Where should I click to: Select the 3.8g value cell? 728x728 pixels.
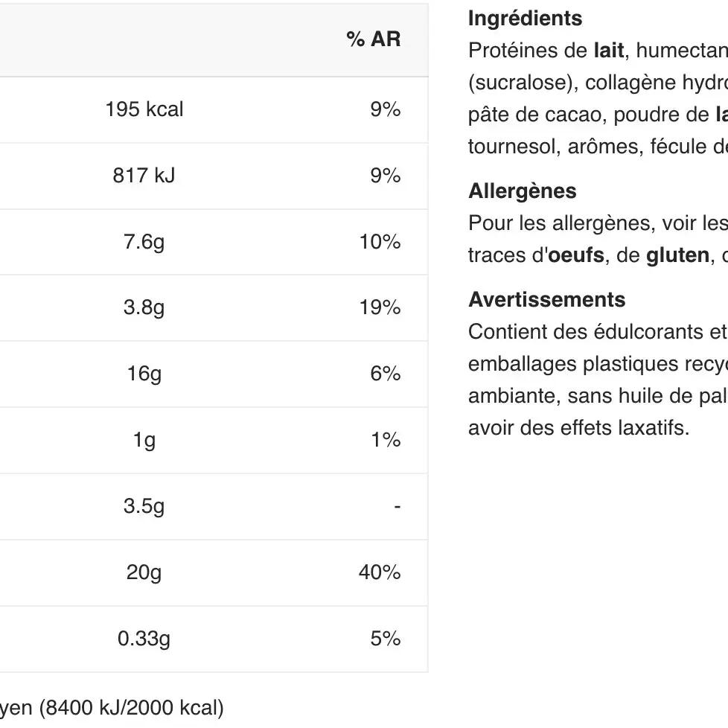pyautogui.click(x=144, y=307)
